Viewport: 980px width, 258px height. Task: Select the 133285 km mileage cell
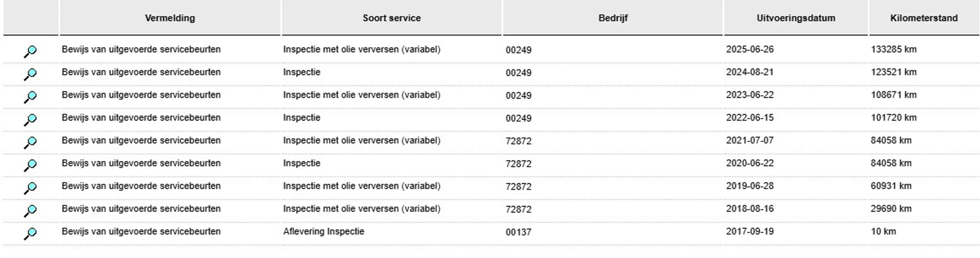pyautogui.click(x=894, y=49)
